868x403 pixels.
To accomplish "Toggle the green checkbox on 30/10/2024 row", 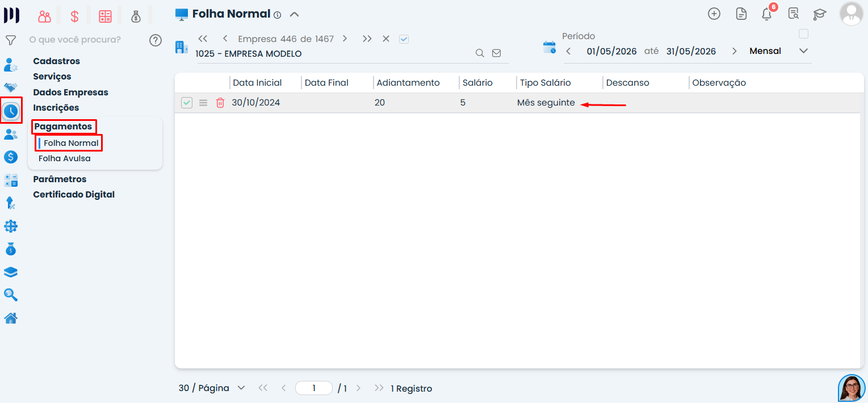I will coord(187,103).
